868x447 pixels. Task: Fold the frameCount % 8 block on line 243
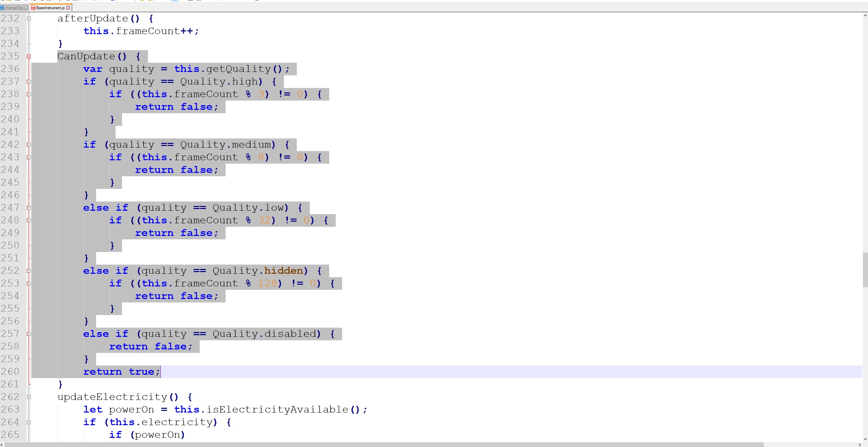pos(29,158)
